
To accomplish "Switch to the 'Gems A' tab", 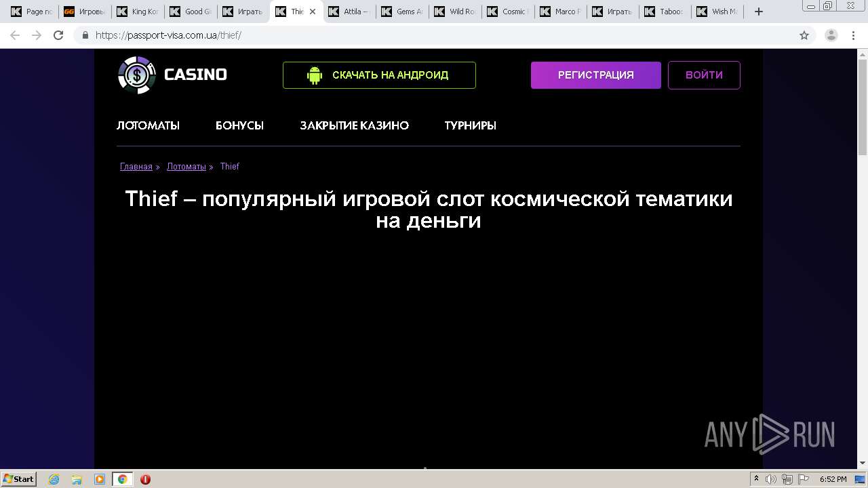I will 402,12.
